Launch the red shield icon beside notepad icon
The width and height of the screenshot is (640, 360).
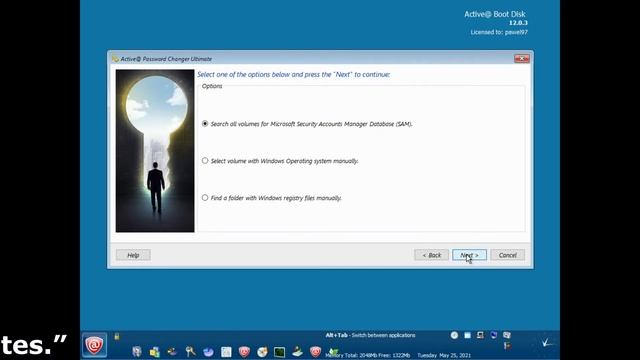244,352
